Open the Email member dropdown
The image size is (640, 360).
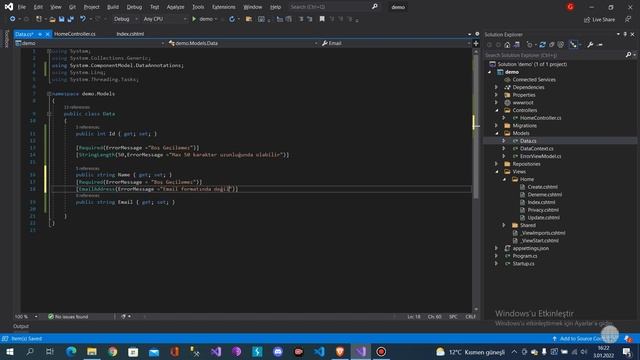click(396, 43)
